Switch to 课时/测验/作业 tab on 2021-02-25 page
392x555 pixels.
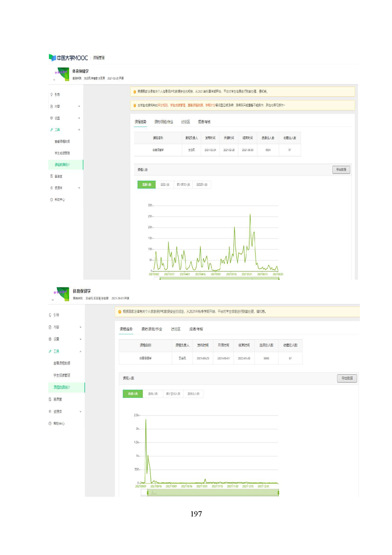164,122
